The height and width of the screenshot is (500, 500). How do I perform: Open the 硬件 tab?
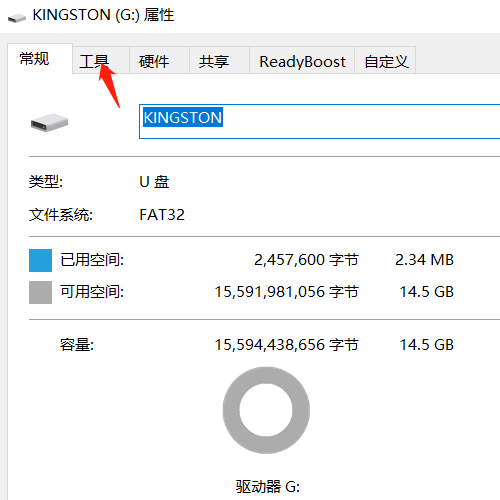click(159, 61)
